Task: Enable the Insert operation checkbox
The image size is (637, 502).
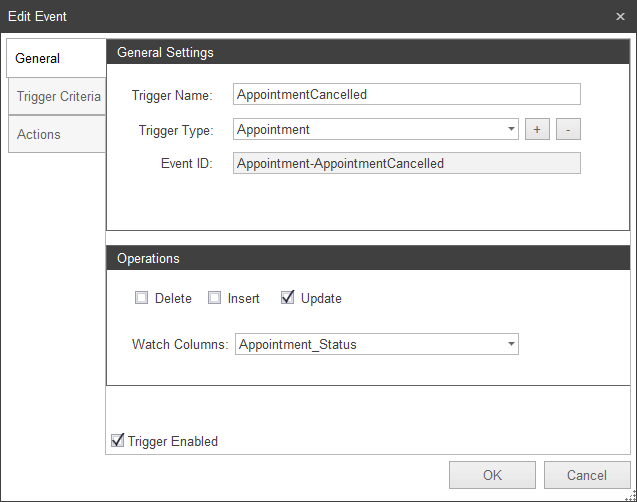Action: [x=214, y=298]
